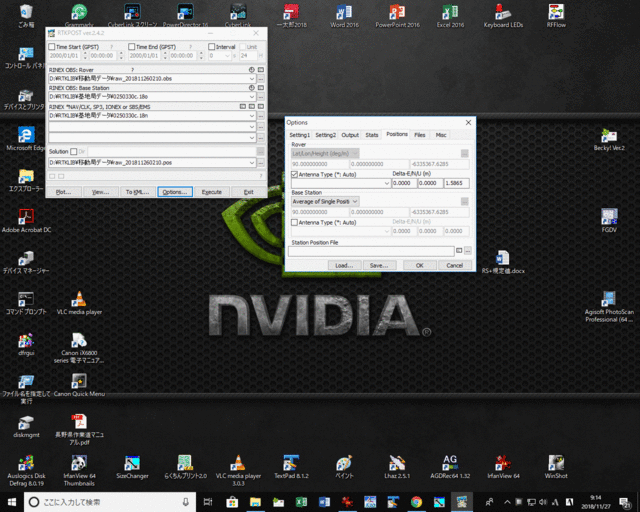Open the TextPad 8.1.2 desktop shortcut
Screen dimensions: 640x512
pos(291,467)
